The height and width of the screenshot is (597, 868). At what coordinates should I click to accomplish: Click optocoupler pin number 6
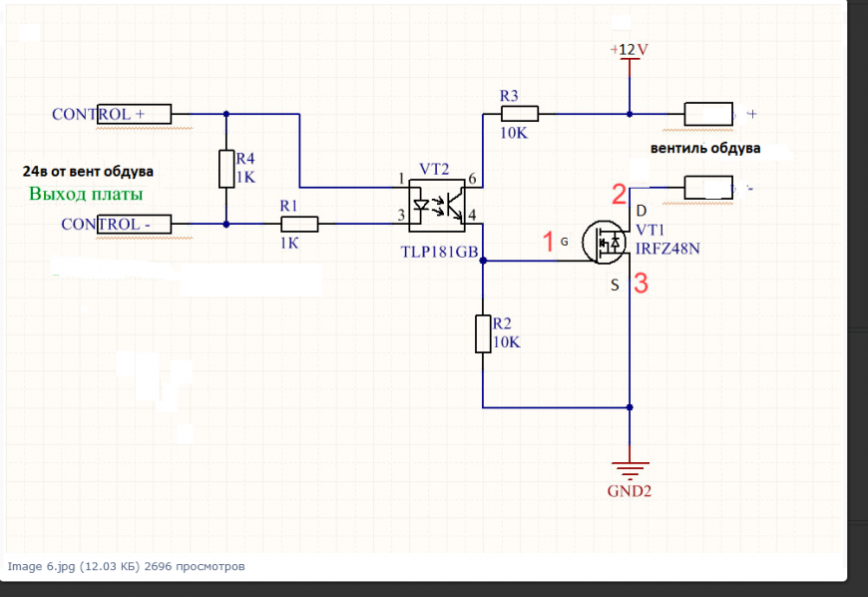(x=472, y=179)
